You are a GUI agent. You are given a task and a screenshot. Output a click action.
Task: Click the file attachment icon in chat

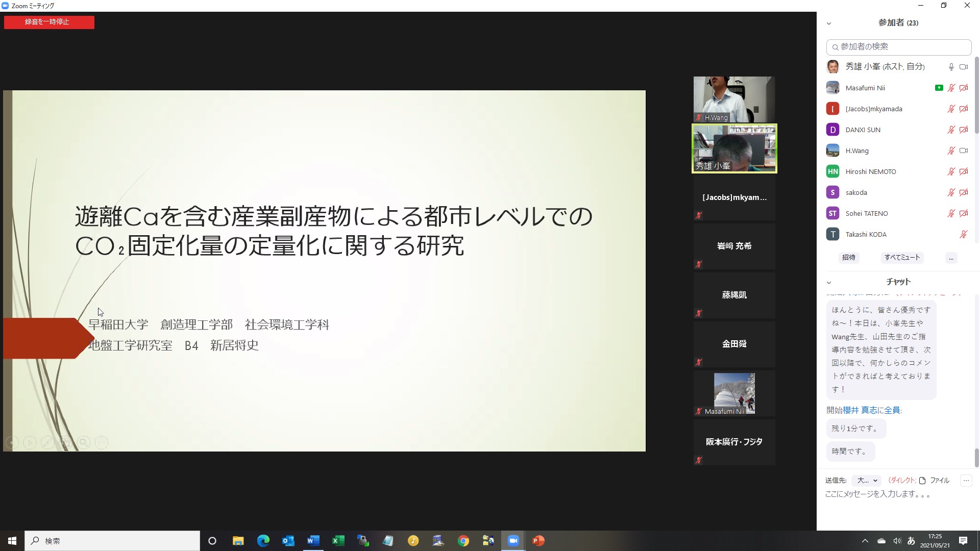click(x=922, y=481)
